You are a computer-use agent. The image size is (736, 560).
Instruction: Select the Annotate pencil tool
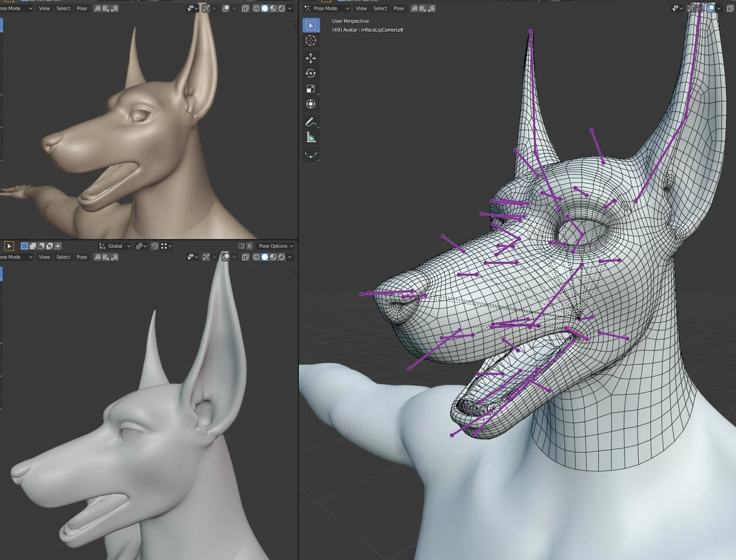coord(311,122)
